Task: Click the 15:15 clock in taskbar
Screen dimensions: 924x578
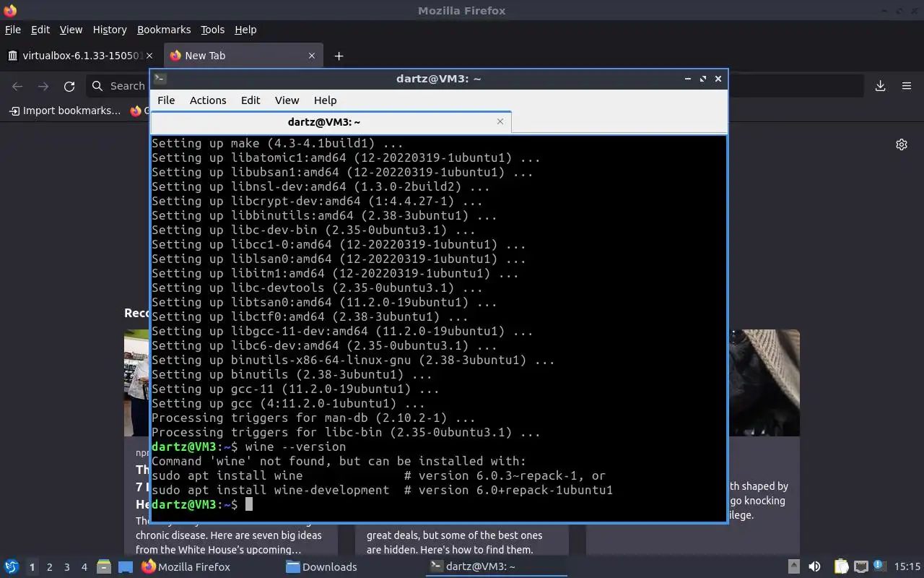Action: coord(907,566)
